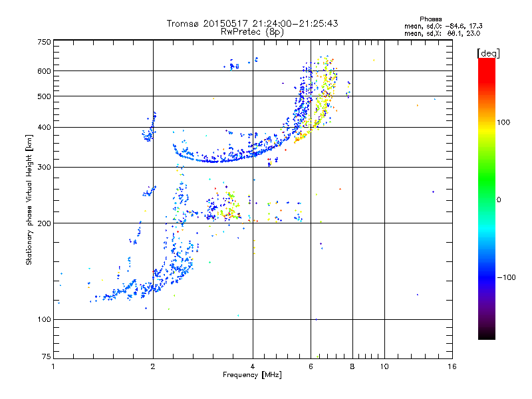Screen dimensions: 532x399
Task: Click the y-axis tick label '300'
Action: coord(44,168)
